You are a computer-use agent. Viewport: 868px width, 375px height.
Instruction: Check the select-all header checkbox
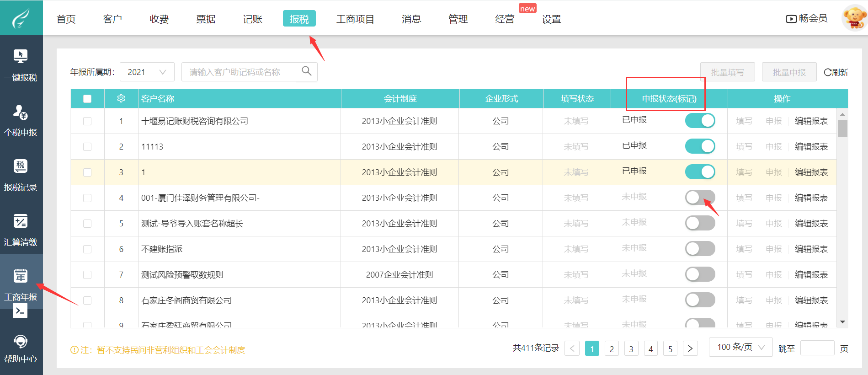(87, 99)
